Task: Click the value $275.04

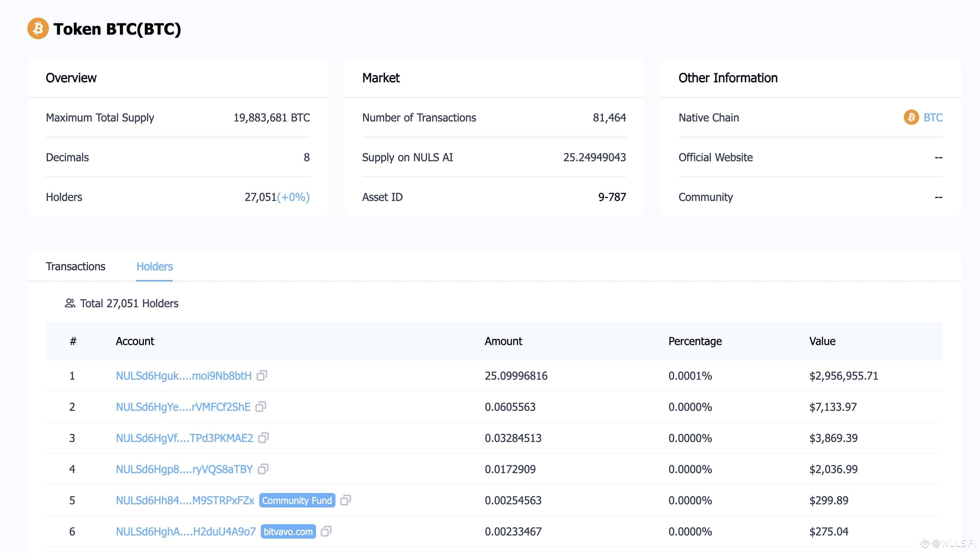Action: 829,532
